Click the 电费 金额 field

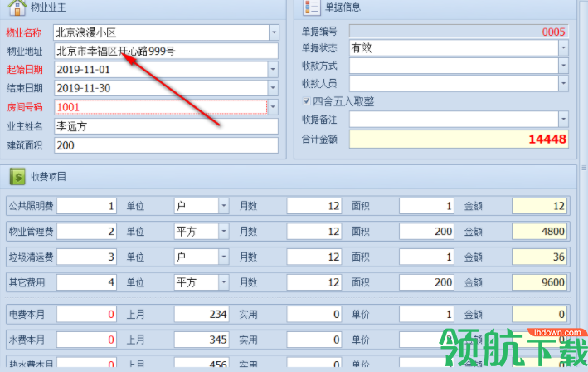(539, 314)
